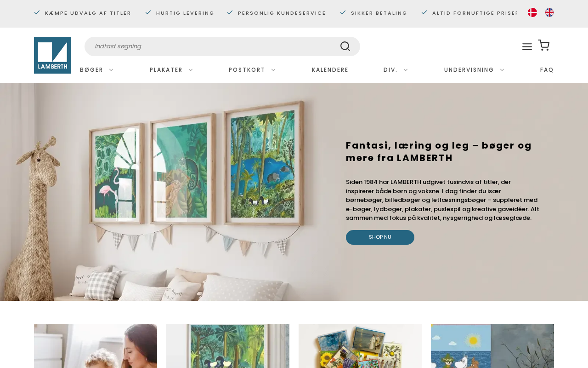The image size is (588, 368).
Task: Open the hamburger menu icon
Action: click(527, 46)
